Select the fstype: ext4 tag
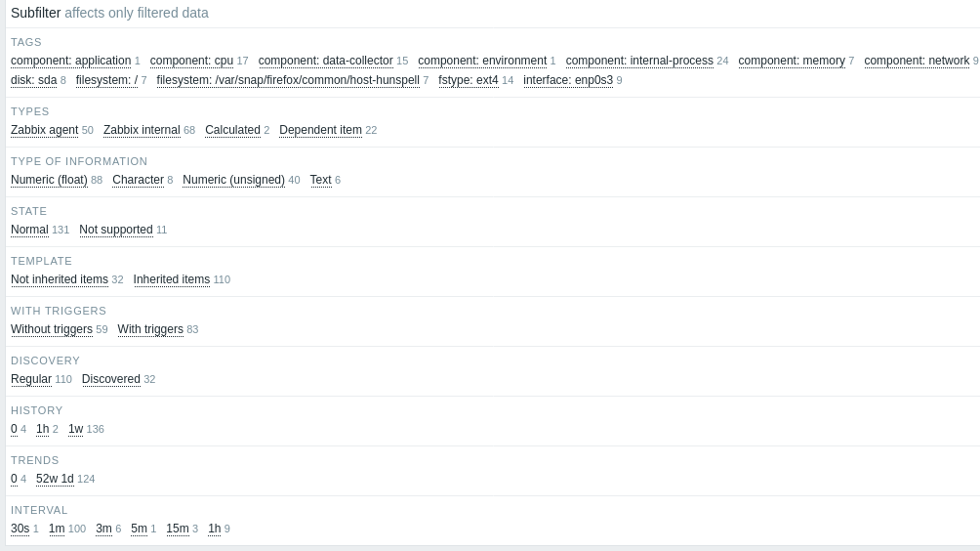 469,80
